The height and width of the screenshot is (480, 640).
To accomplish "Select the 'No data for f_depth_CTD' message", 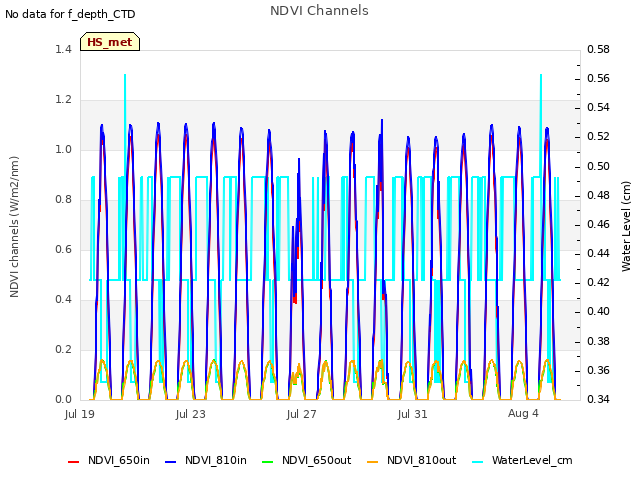I will (x=70, y=14).
